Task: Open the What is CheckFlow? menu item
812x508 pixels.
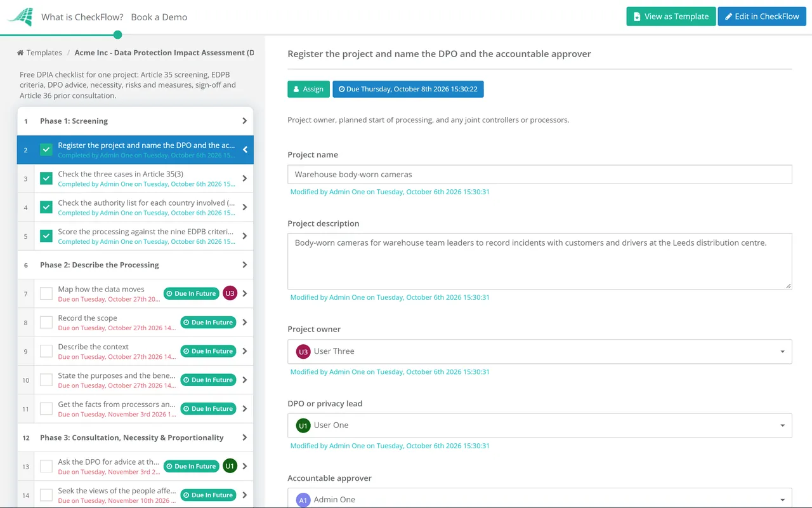Action: (82, 17)
